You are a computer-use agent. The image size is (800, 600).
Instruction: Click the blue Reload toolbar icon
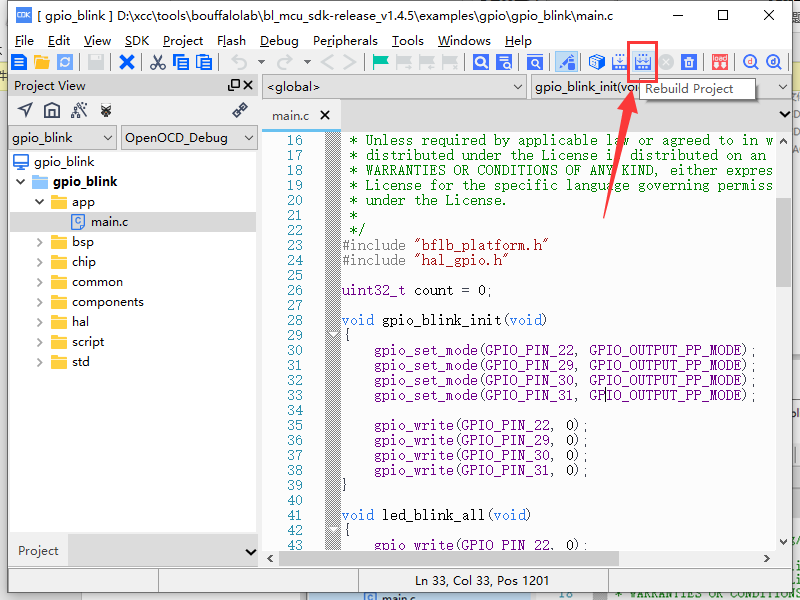(65, 62)
